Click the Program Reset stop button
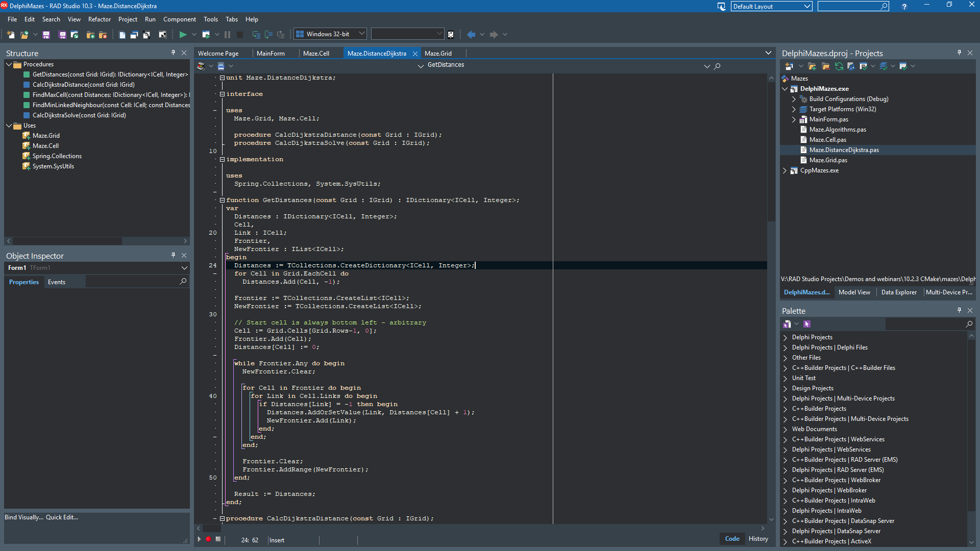Screen dimensions: 980x551 pyautogui.click(x=239, y=35)
